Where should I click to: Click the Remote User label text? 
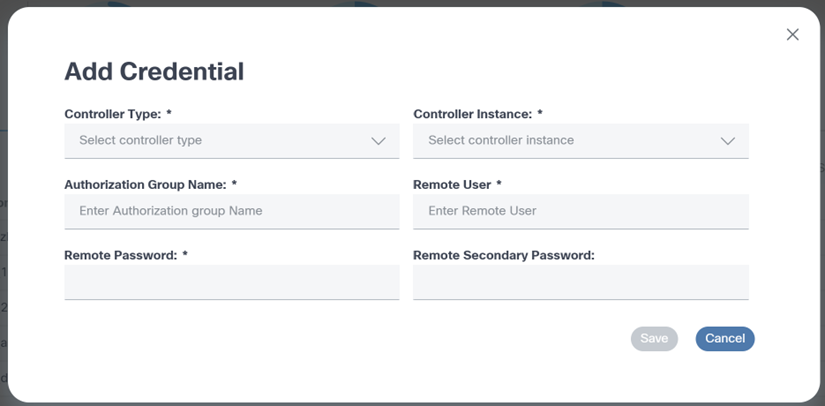pyautogui.click(x=451, y=185)
